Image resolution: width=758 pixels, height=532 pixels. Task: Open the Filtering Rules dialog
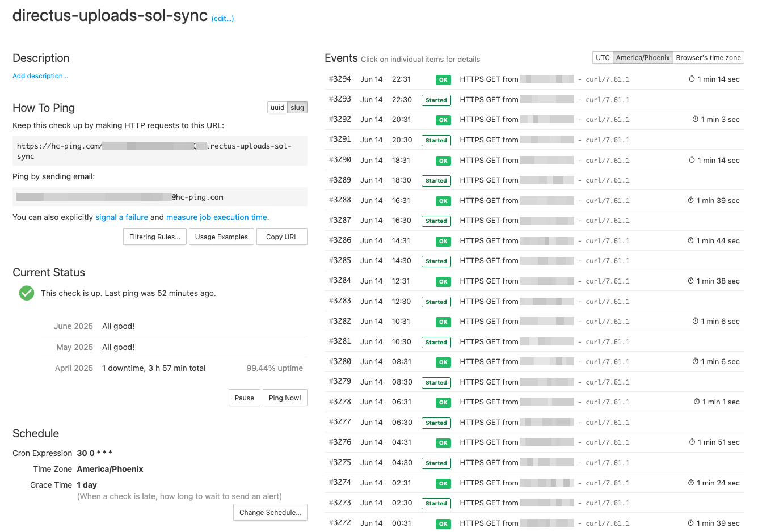[154, 237]
